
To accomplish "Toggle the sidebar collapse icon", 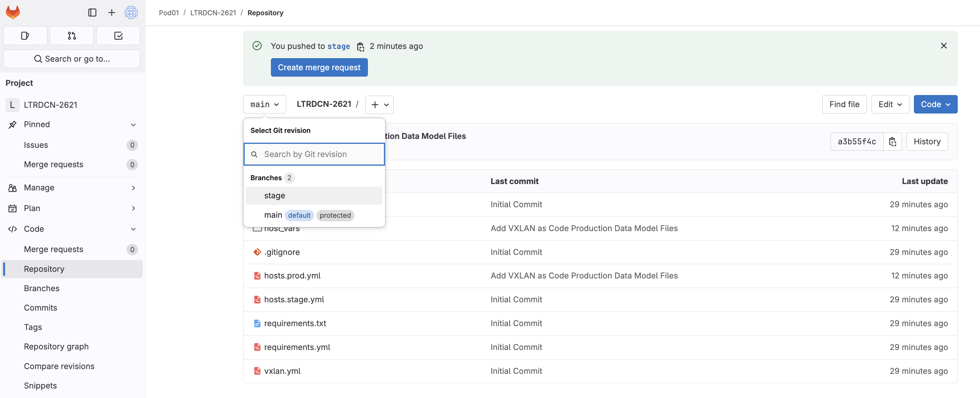I will [x=92, y=12].
